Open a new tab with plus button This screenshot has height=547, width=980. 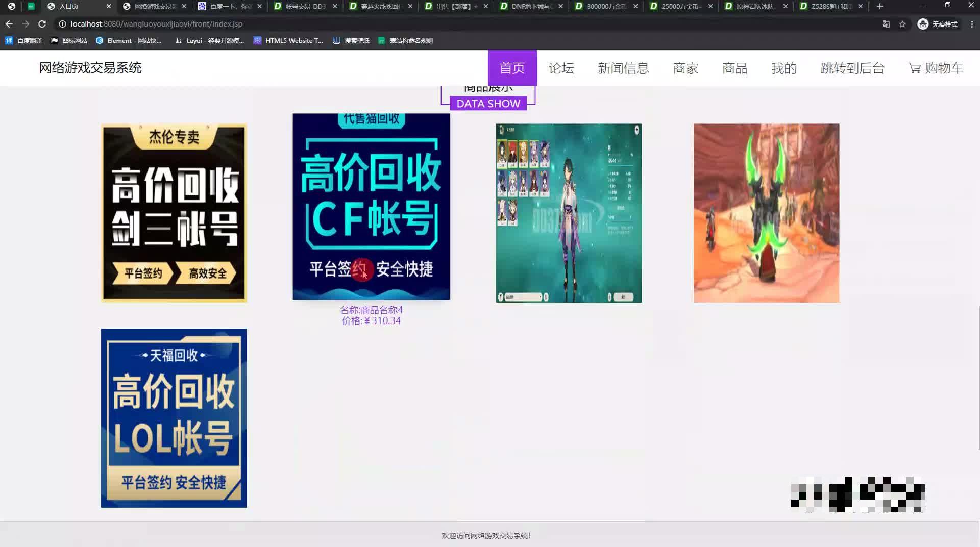click(880, 6)
